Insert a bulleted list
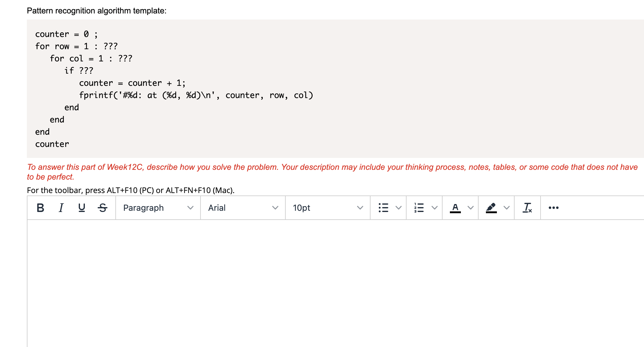The height and width of the screenshot is (347, 644). click(383, 208)
